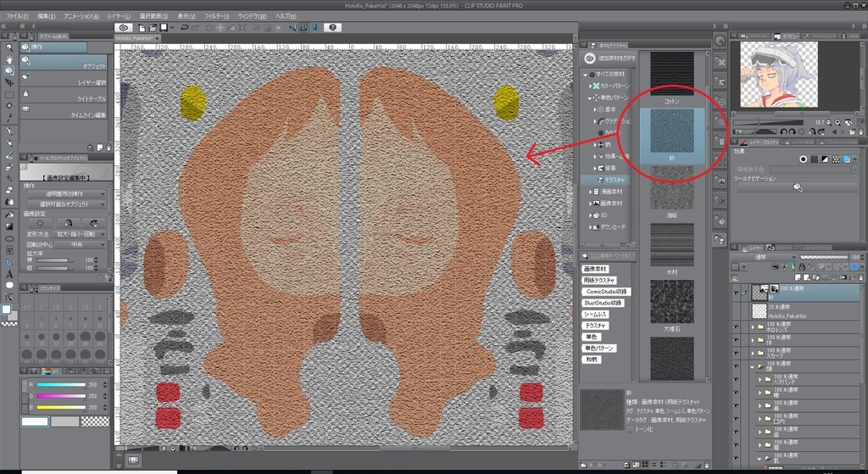868x474 pixels.
Task: Open the フィルター menu
Action: point(217,16)
